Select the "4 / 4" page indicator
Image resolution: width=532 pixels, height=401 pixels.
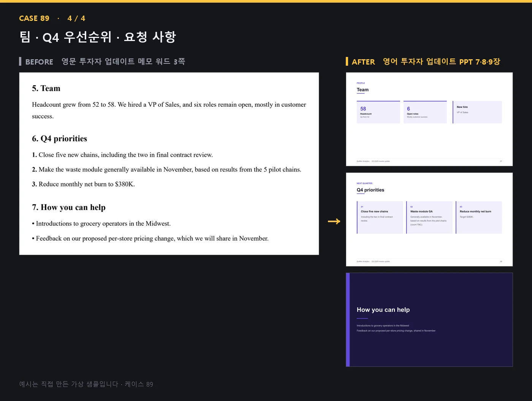point(76,18)
